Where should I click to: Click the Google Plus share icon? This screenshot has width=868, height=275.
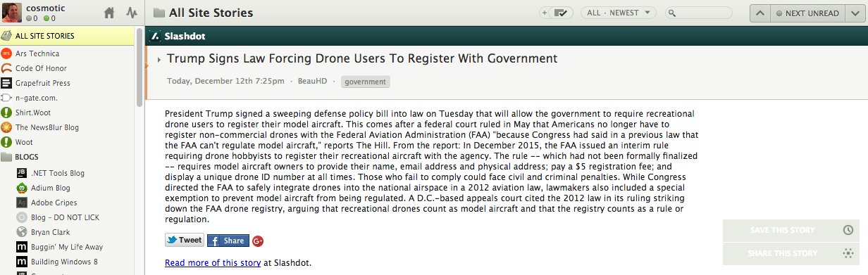[258, 241]
